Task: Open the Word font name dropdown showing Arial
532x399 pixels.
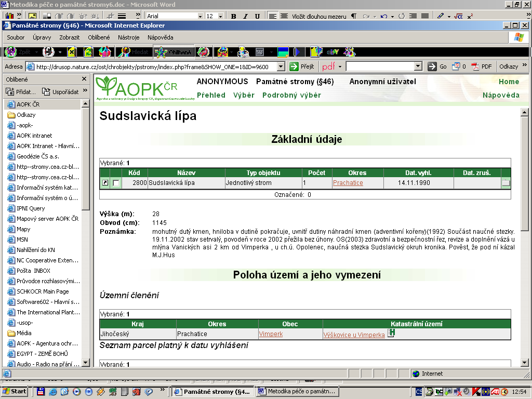Action: [x=200, y=16]
